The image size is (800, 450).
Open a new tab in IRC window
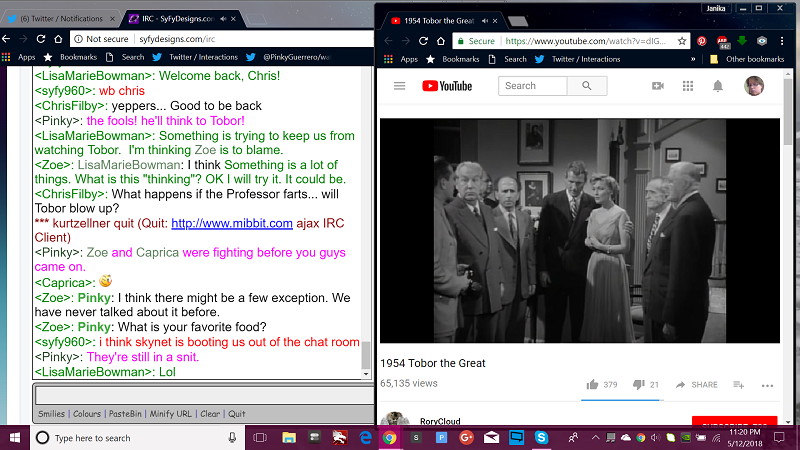click(x=256, y=19)
